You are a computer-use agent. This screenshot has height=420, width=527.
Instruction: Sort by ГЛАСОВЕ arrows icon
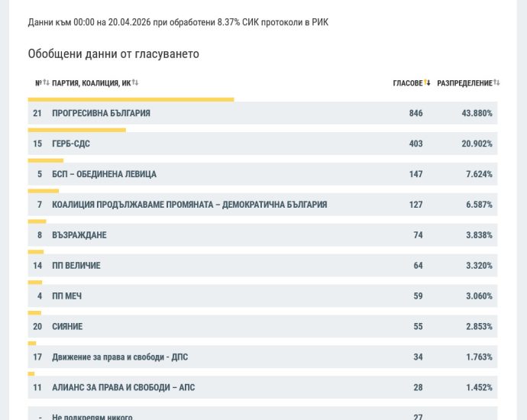pos(427,82)
